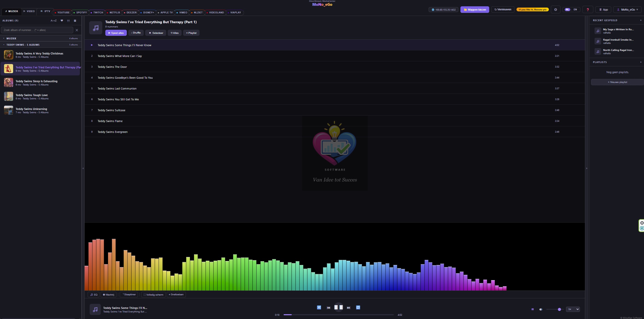
Task: Click the grid view icon in Albums header
Action: 75,21
